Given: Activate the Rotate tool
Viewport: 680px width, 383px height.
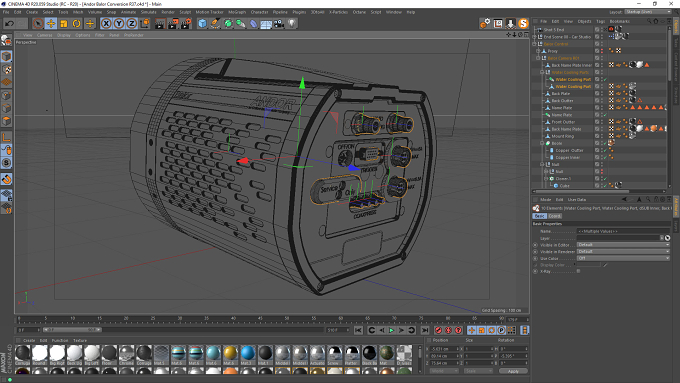Looking at the screenshot, I should pos(77,23).
